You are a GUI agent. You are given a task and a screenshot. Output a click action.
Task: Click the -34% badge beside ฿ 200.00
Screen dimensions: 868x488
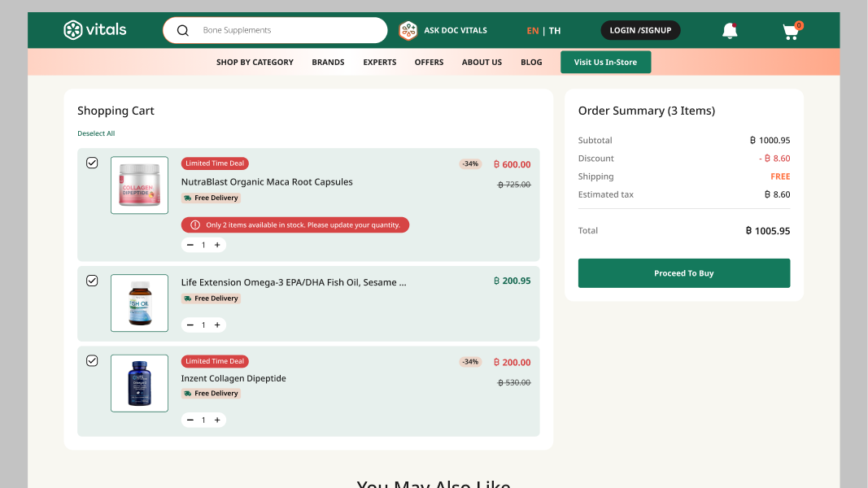(x=470, y=363)
